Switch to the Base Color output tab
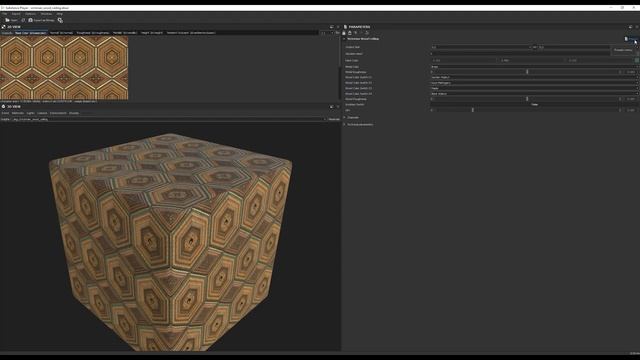This screenshot has width=640, height=360. click(x=31, y=33)
